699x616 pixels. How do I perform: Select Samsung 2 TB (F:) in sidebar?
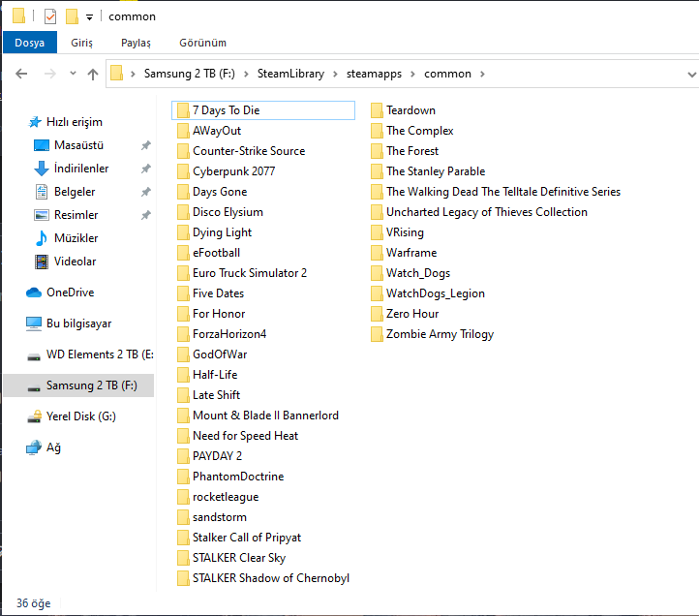point(78,385)
